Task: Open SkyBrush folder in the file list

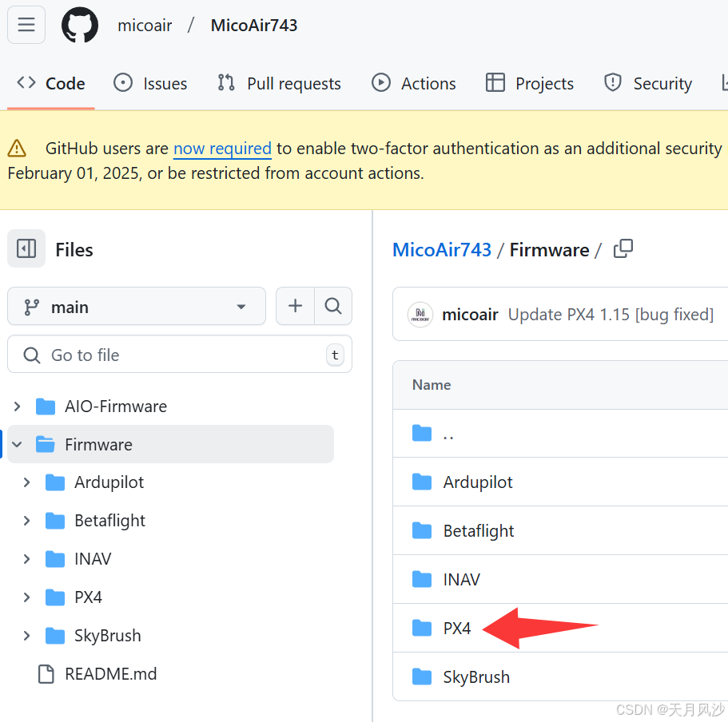Action: (476, 677)
